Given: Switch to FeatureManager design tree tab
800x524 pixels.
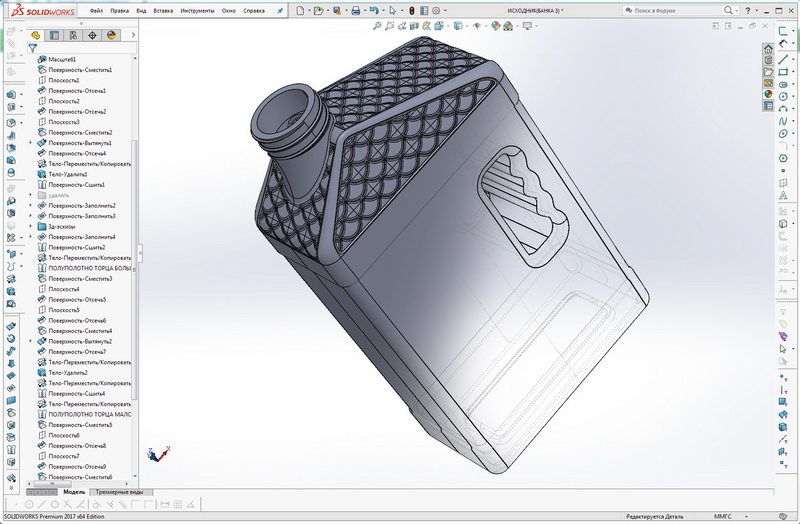Looking at the screenshot, I should pyautogui.click(x=35, y=35).
